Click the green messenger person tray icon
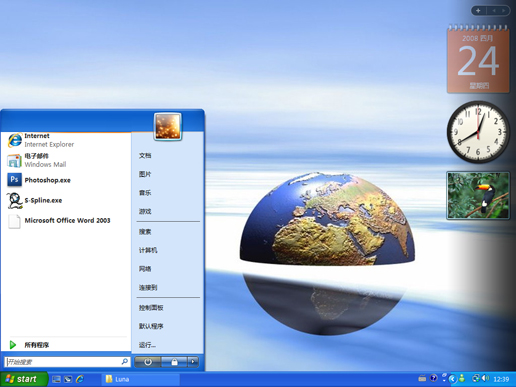Screen dimensions: 516x387 462,378
